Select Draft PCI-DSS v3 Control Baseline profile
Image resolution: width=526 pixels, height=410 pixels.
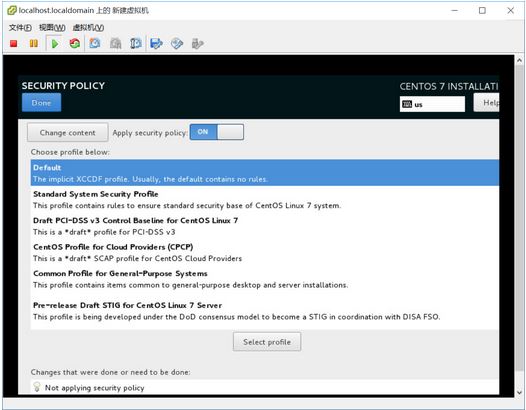(265, 226)
